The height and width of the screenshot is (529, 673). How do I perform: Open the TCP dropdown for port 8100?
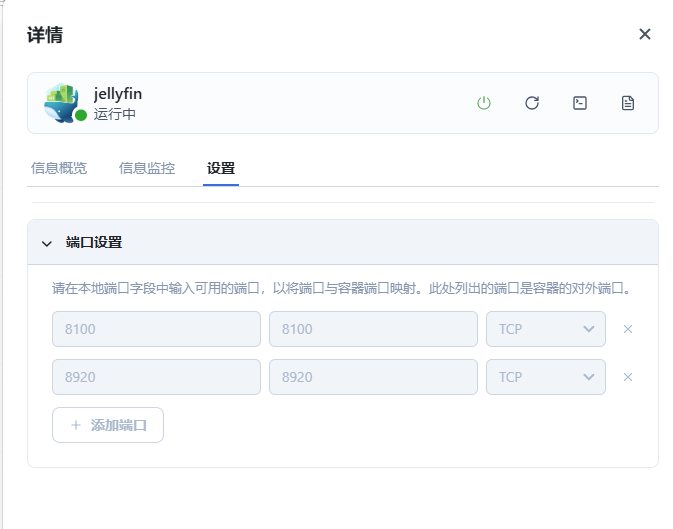(x=546, y=329)
